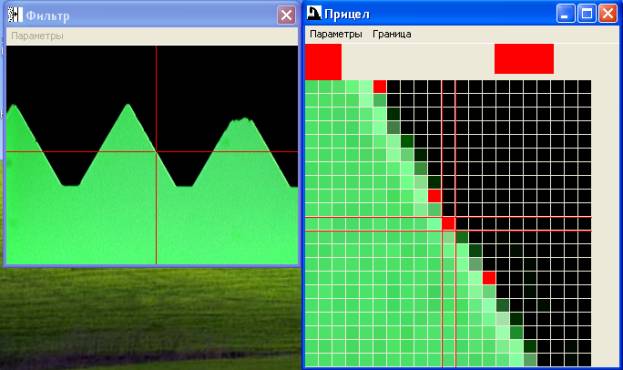Click the Прицел window title icon
The width and height of the screenshot is (623, 370).
[x=314, y=13]
